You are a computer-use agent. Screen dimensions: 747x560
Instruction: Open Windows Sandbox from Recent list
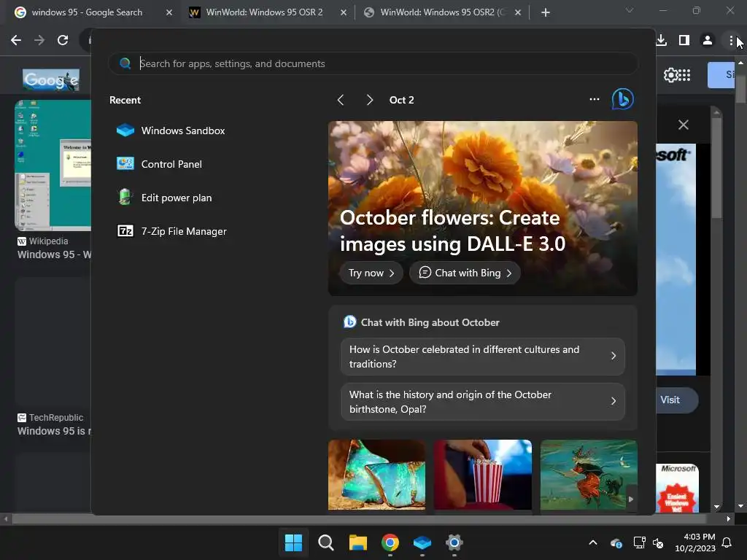(x=171, y=131)
